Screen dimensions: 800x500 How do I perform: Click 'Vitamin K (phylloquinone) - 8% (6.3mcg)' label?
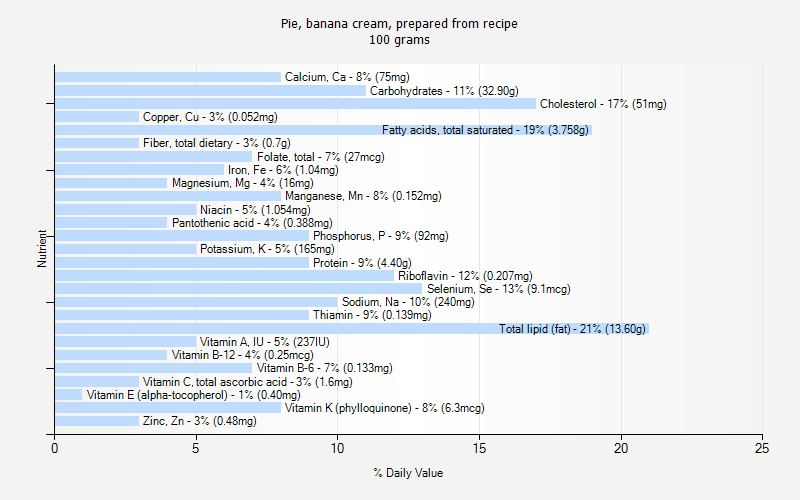[x=385, y=408]
